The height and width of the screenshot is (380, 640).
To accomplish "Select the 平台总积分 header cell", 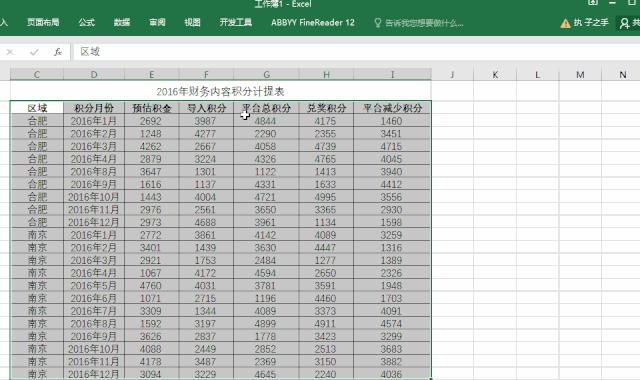I will tap(266, 108).
